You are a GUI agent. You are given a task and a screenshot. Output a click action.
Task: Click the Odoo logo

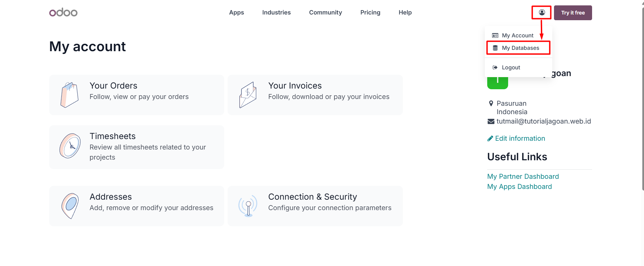[63, 12]
